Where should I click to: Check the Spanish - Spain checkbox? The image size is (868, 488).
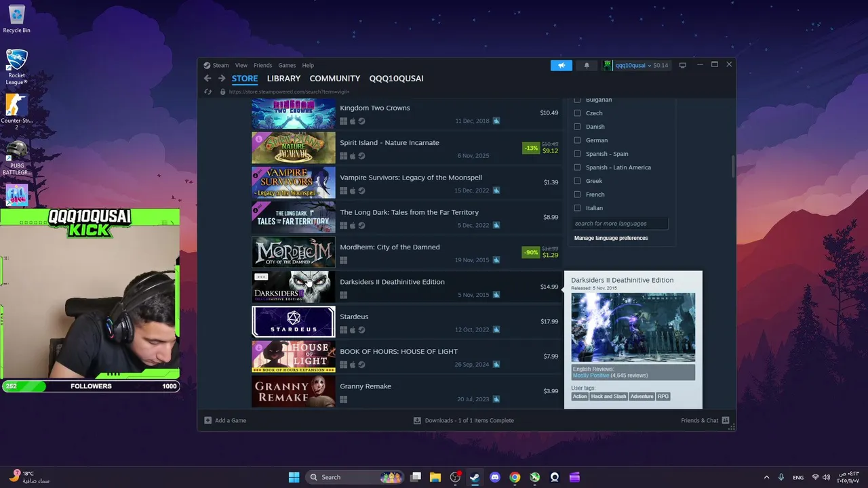tap(578, 154)
